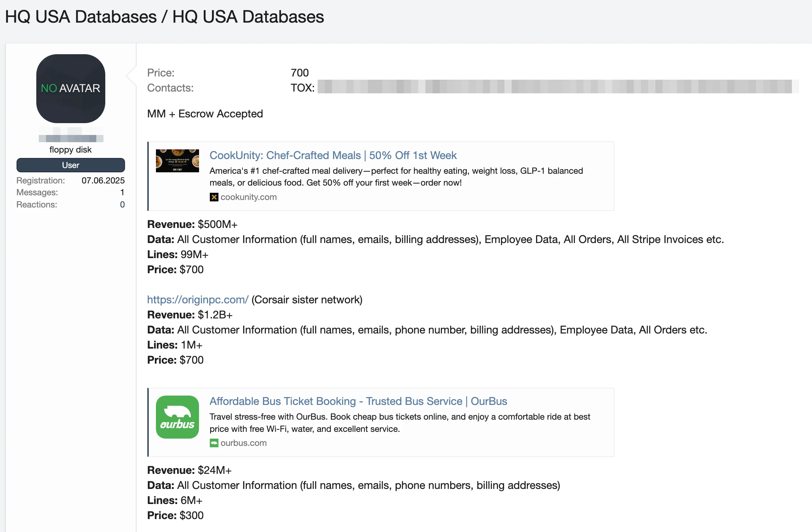Click the Messages count value 1

pos(122,192)
